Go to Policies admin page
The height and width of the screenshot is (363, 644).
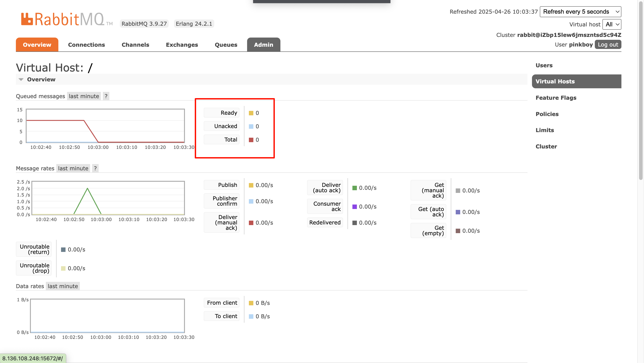547,114
